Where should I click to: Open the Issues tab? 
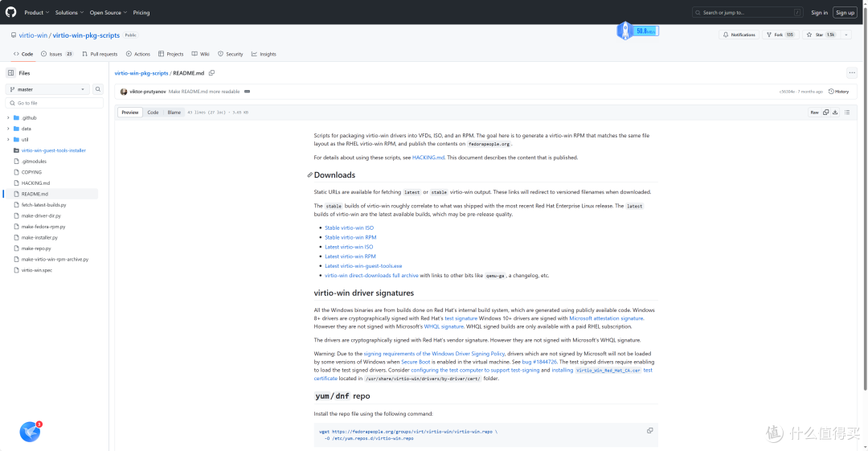56,54
